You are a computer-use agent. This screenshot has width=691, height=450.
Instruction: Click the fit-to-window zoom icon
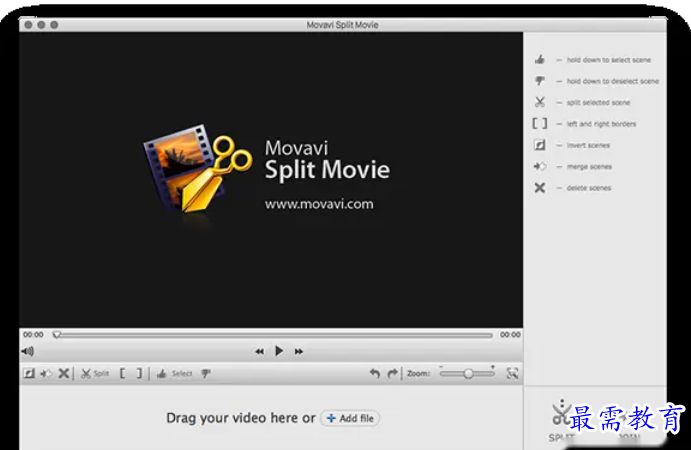pyautogui.click(x=512, y=374)
